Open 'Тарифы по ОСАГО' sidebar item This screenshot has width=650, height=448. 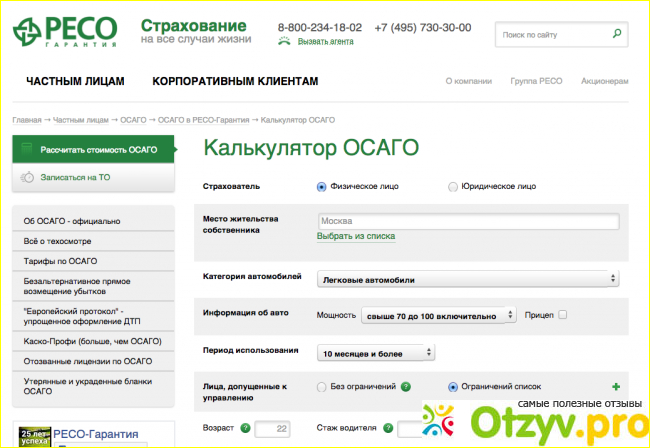pyautogui.click(x=61, y=260)
